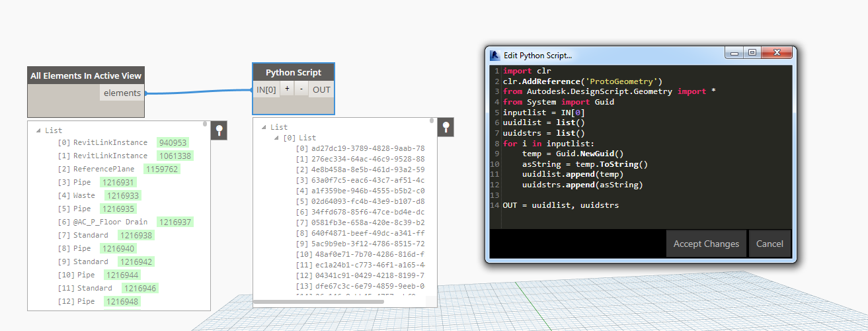Place cursor on 'from System import Guid' line
The image size is (868, 331).
(x=559, y=102)
